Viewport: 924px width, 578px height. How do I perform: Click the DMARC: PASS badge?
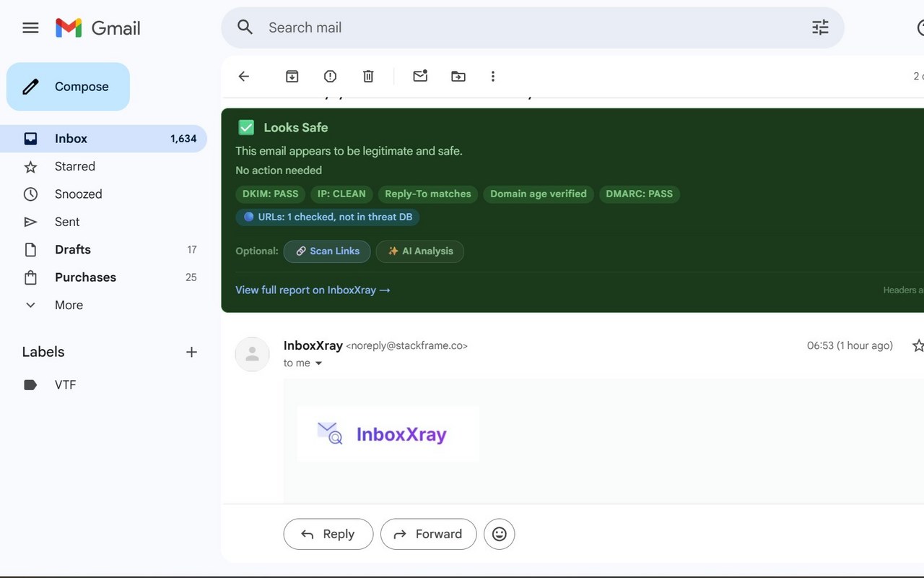(640, 194)
